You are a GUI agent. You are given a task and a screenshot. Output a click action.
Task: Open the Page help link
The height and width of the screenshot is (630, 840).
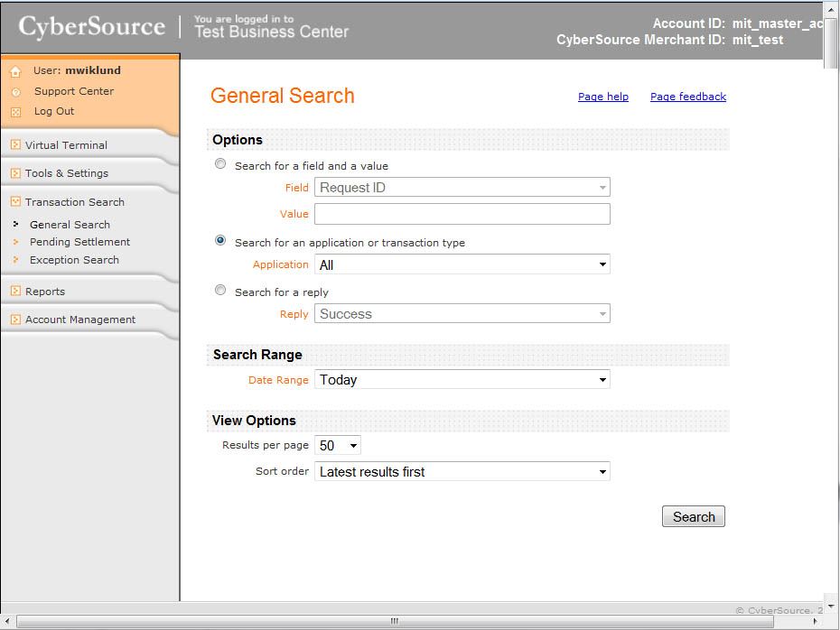click(602, 97)
